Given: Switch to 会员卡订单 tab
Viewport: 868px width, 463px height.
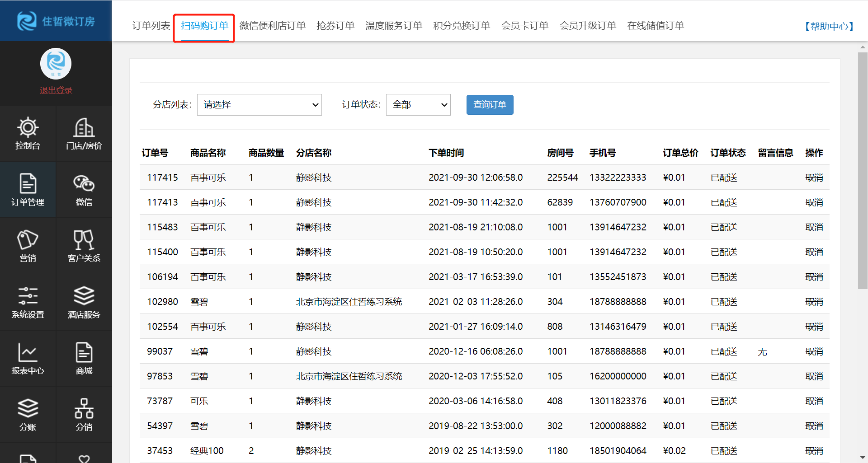Looking at the screenshot, I should 524,26.
